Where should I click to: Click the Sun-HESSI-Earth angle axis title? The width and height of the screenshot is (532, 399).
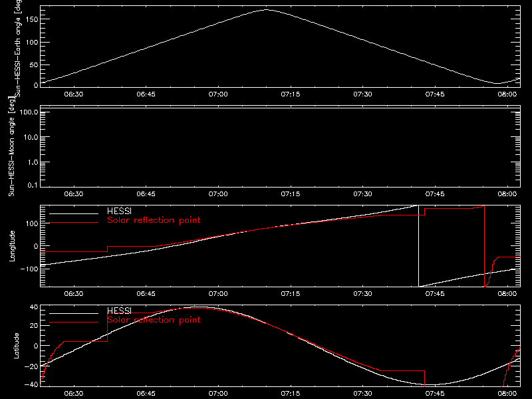pos(18,48)
